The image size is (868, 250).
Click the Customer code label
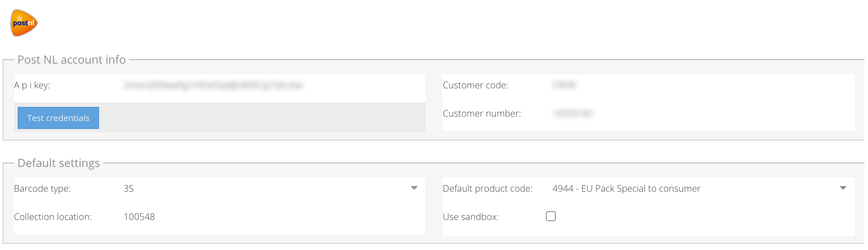pyautogui.click(x=476, y=85)
